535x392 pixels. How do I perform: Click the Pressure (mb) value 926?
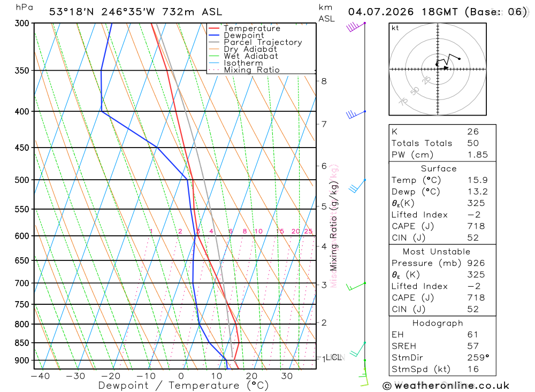[x=476, y=263]
